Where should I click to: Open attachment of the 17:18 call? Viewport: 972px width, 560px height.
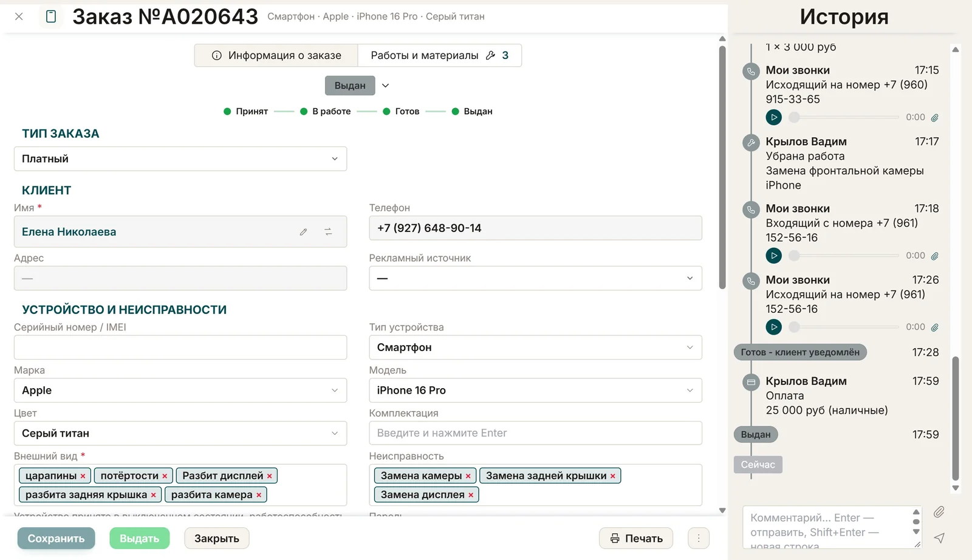tap(935, 256)
